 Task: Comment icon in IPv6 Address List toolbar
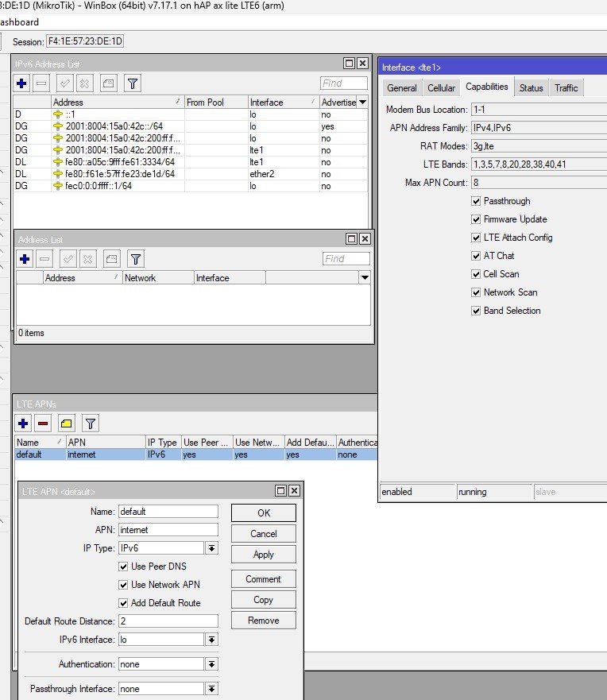point(109,83)
